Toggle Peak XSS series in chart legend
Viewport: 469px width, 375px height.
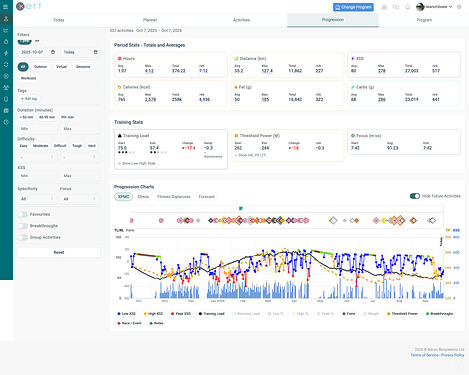click(x=181, y=314)
